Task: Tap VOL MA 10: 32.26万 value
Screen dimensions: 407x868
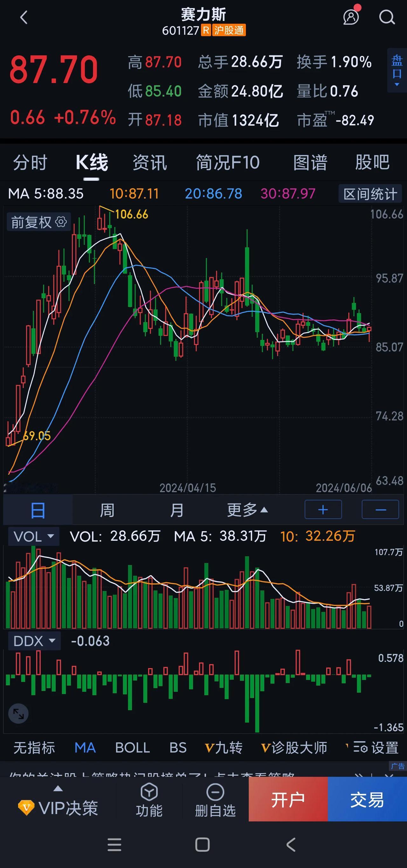Action: pyautogui.click(x=318, y=536)
